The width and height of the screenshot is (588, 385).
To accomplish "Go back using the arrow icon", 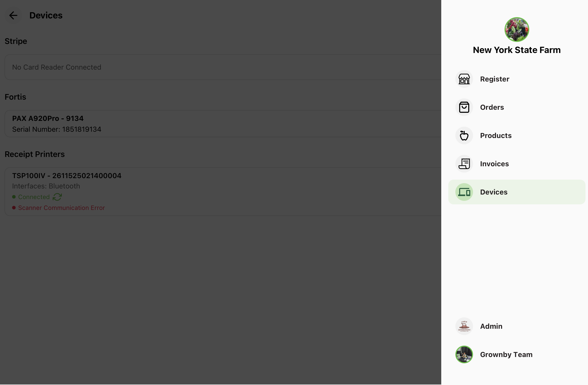I will [x=13, y=16].
